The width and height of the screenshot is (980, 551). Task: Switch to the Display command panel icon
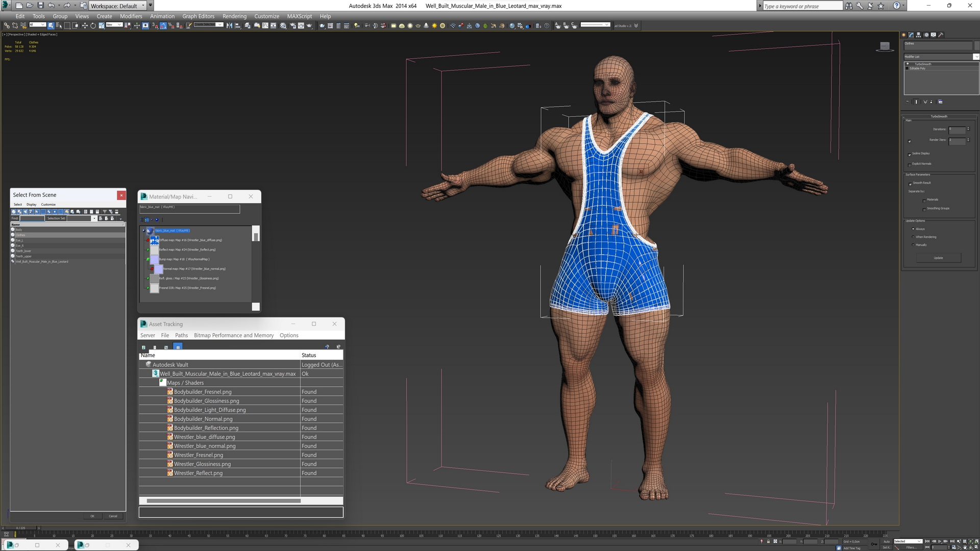933,35
